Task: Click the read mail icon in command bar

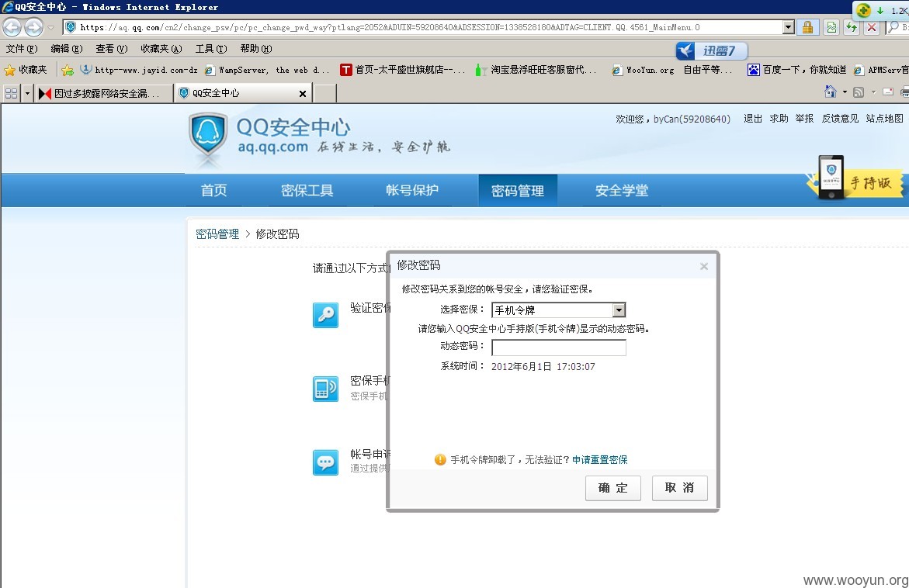Action: [x=887, y=92]
